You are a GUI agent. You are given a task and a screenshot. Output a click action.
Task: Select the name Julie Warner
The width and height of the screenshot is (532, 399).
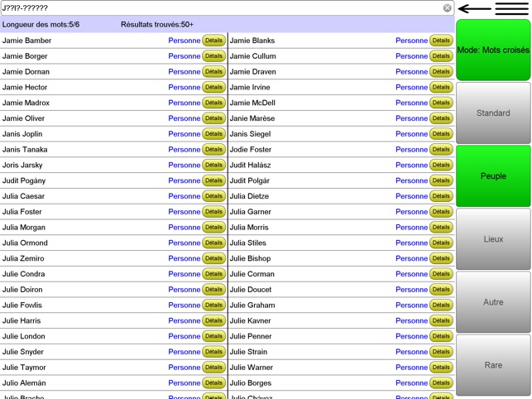click(251, 368)
